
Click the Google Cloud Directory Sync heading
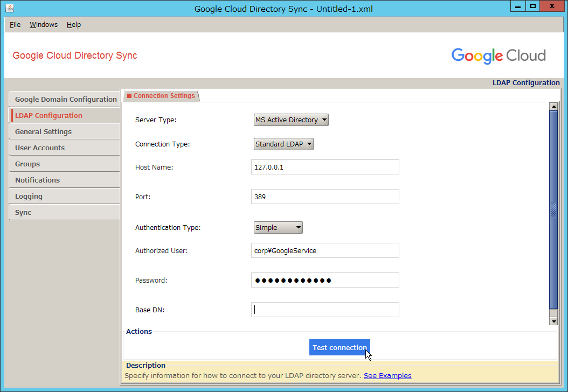[x=74, y=55]
